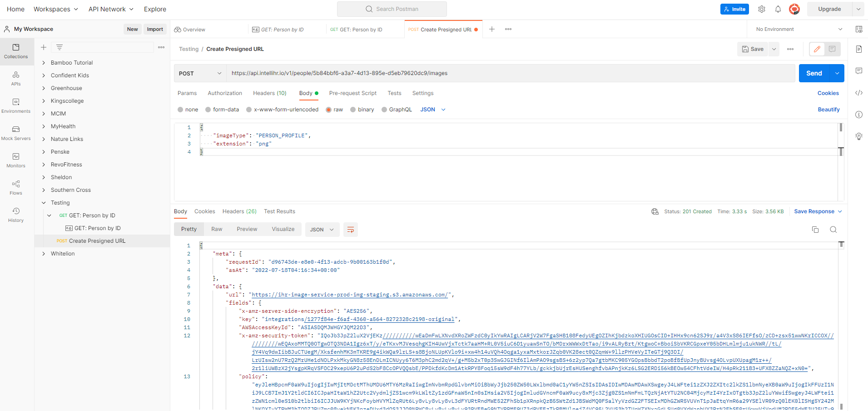Switch to comment mode icon

(x=832, y=49)
